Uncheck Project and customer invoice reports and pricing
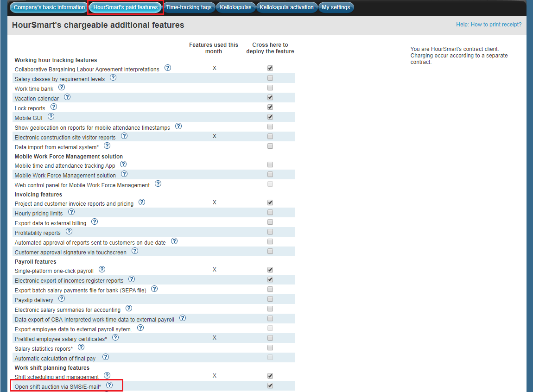The image size is (533, 392). [x=270, y=202]
